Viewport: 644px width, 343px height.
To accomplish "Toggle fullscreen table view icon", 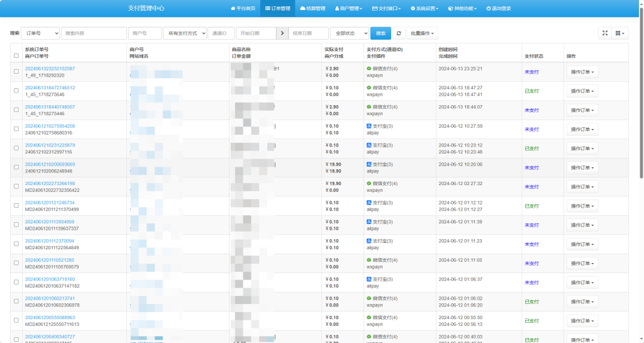I will click(x=605, y=33).
